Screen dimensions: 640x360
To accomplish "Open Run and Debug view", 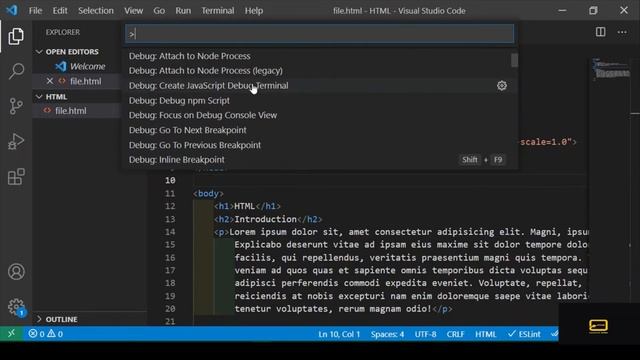I will pos(16,142).
